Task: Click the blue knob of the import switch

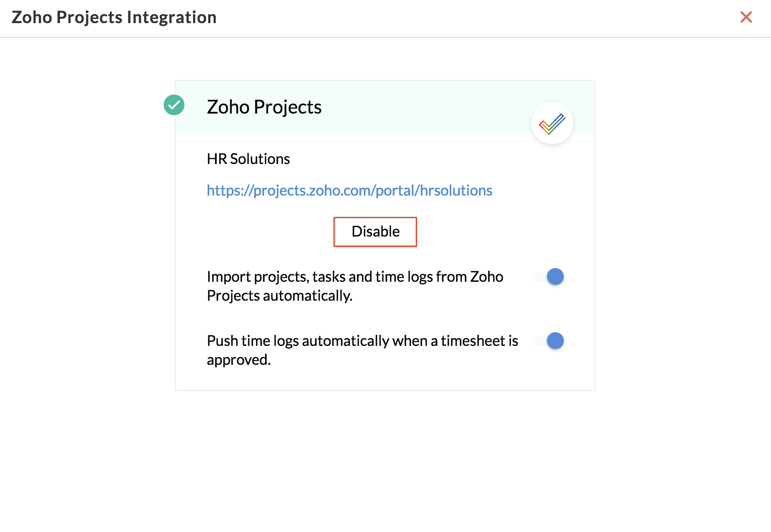Action: (x=555, y=277)
